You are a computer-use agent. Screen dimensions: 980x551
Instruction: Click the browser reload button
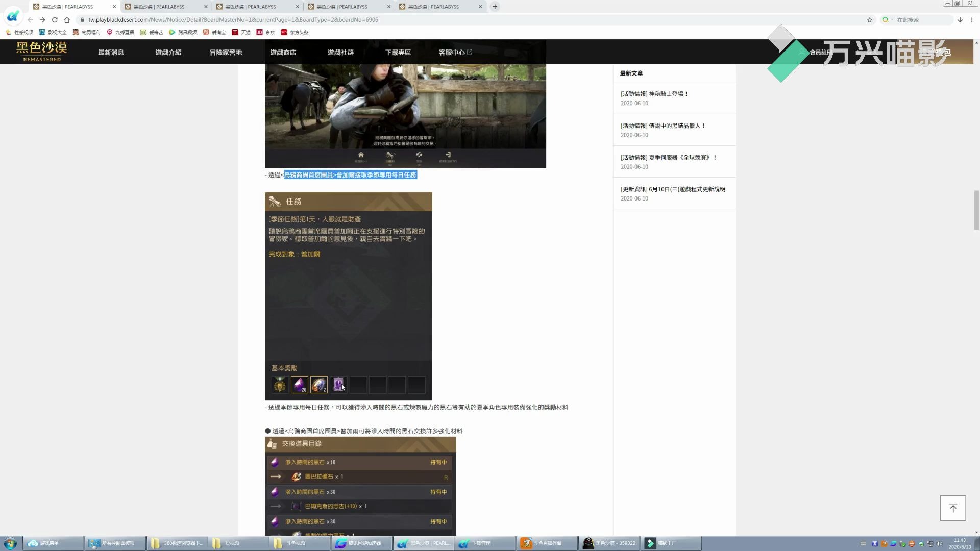55,20
